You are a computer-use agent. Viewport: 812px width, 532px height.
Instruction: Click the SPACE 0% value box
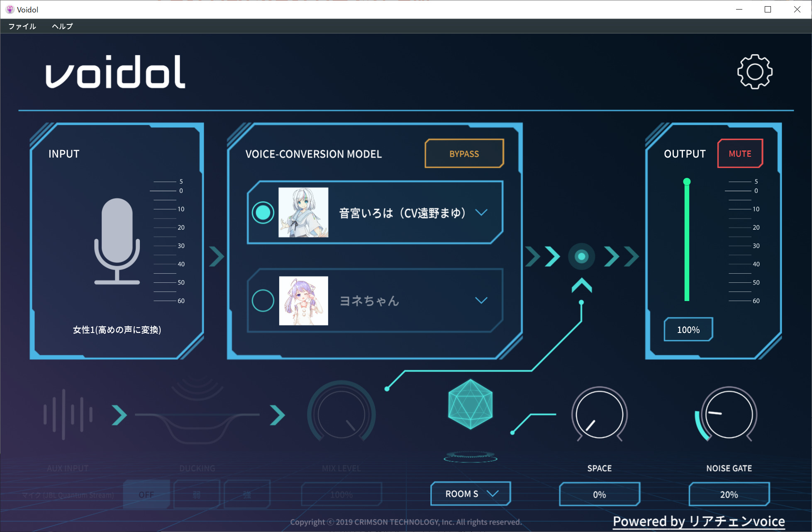tap(600, 494)
